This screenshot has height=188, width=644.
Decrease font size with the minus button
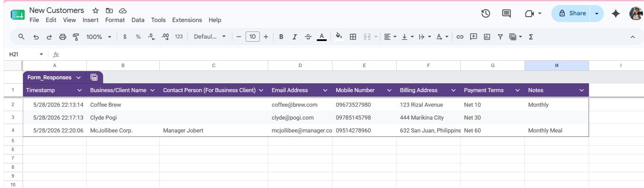click(239, 37)
